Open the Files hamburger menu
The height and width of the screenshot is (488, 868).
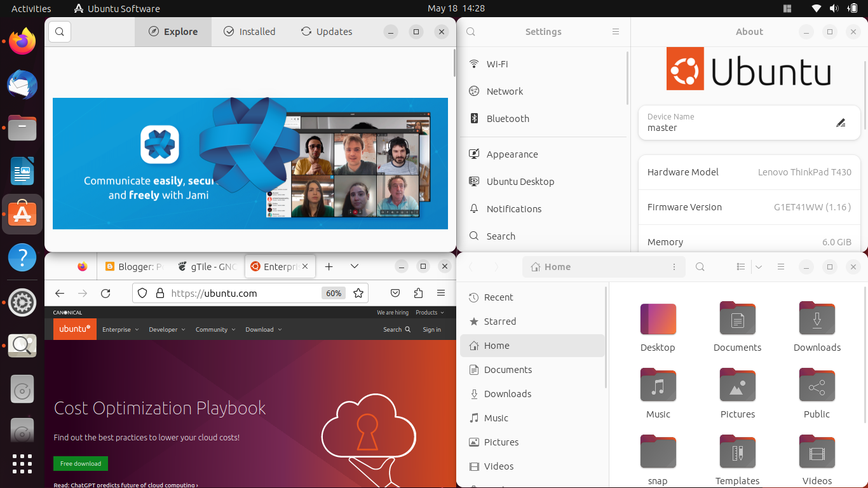782,267
